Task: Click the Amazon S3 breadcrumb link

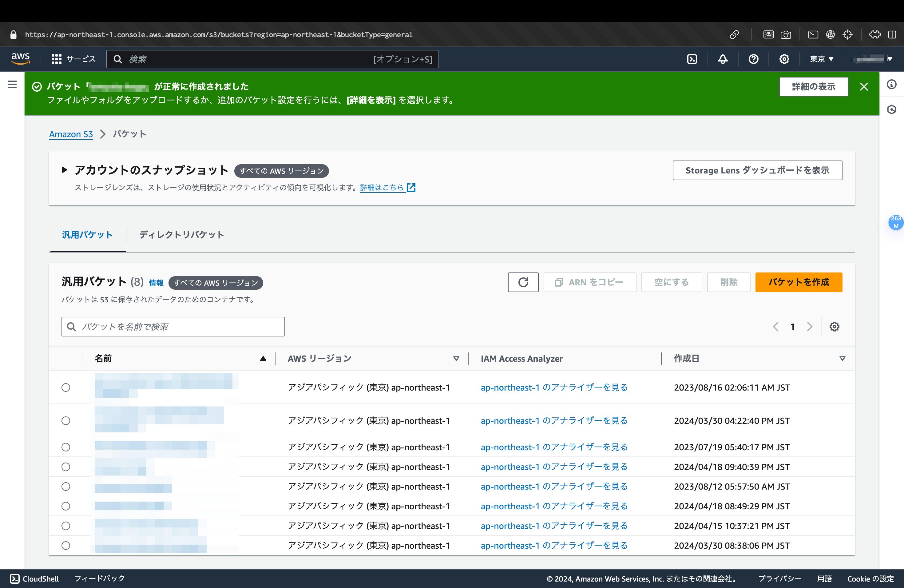Action: coord(71,134)
